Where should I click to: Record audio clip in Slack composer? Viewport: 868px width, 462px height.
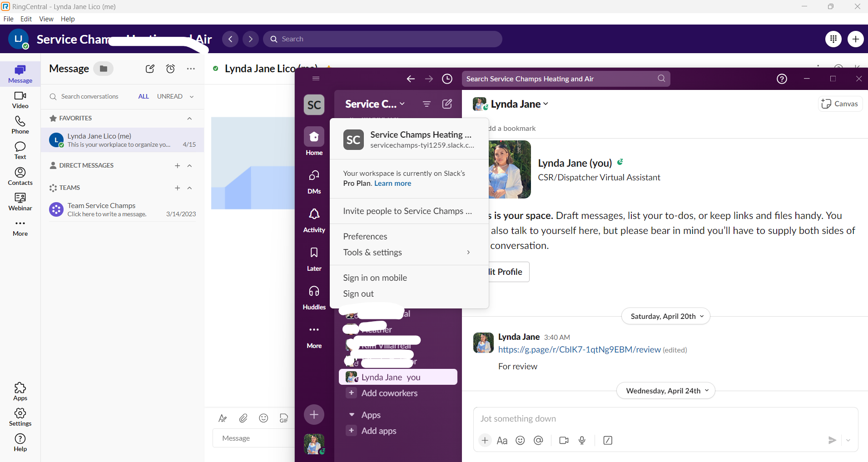tap(582, 440)
